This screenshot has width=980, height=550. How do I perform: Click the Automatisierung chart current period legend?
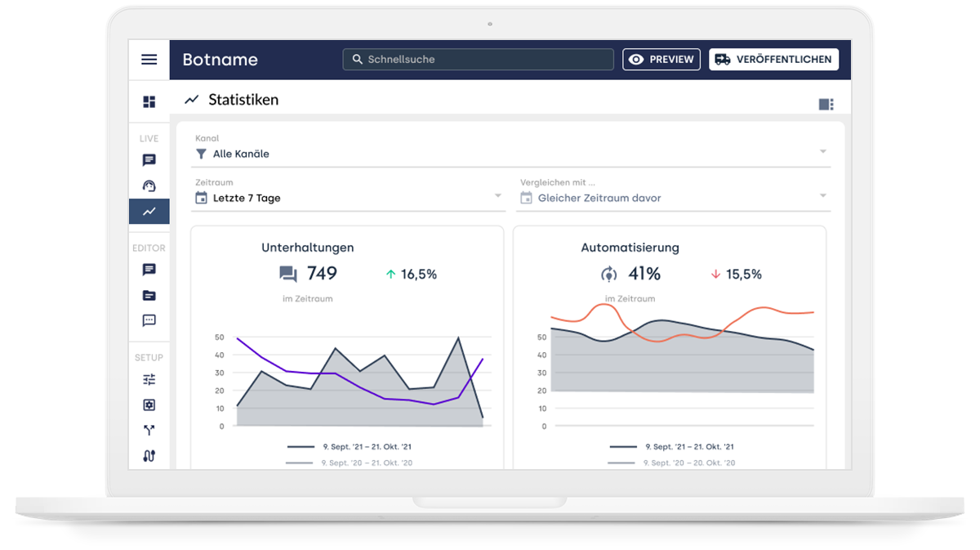click(x=672, y=447)
